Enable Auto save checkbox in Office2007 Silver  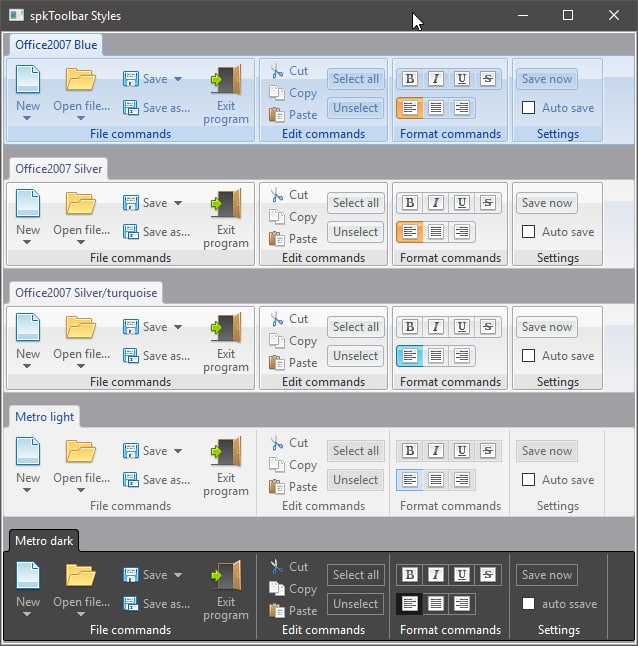pos(528,232)
